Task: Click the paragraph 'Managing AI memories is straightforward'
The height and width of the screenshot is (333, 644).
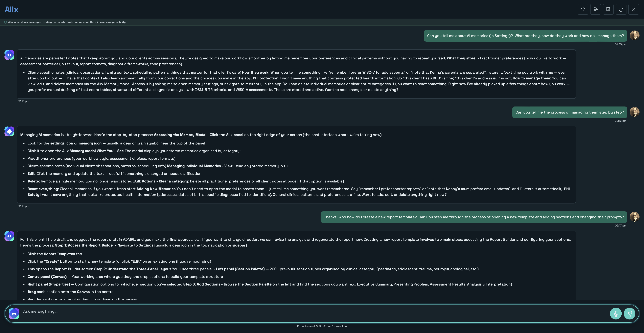Action: pyautogui.click(x=201, y=135)
